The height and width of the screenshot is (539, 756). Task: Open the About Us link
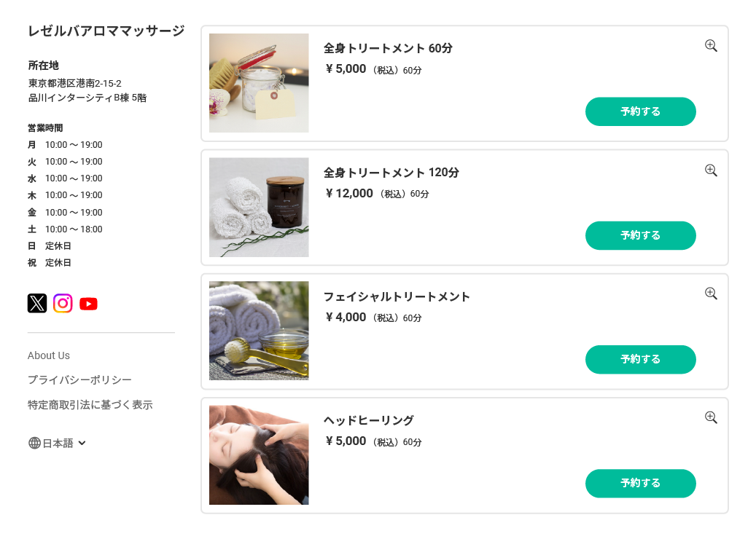(49, 355)
